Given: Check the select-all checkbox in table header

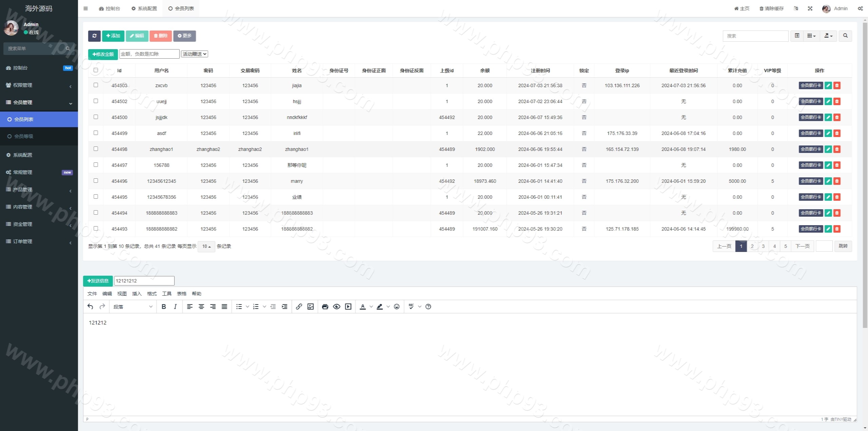Looking at the screenshot, I should pyautogui.click(x=96, y=70).
